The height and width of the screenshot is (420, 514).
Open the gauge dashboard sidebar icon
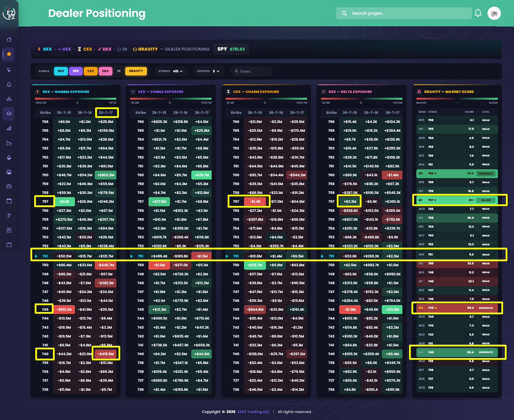coord(9,172)
